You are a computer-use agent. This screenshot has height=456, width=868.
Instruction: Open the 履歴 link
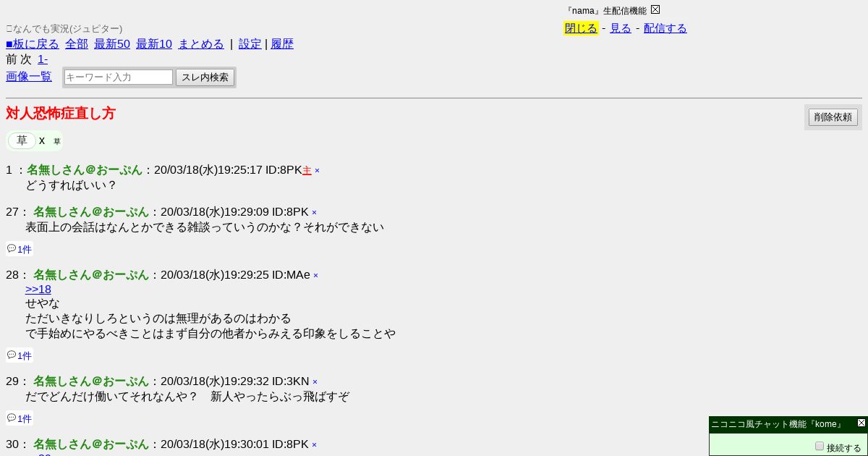coord(282,44)
